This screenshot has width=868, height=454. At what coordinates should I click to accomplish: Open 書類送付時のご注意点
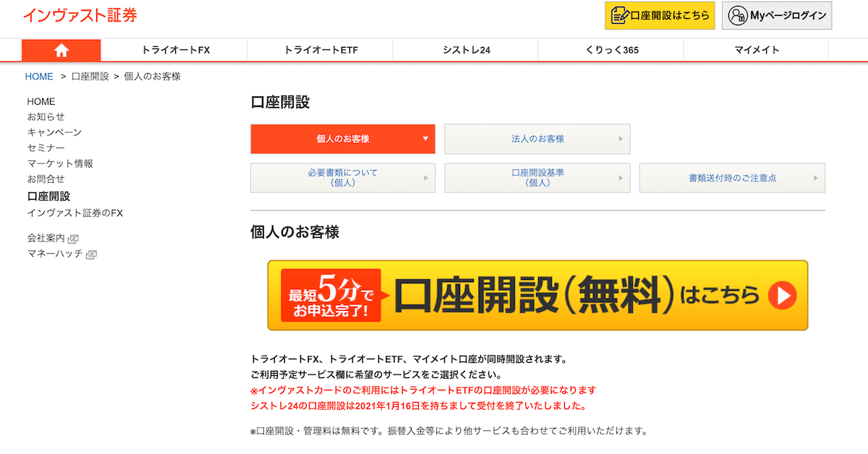732,178
